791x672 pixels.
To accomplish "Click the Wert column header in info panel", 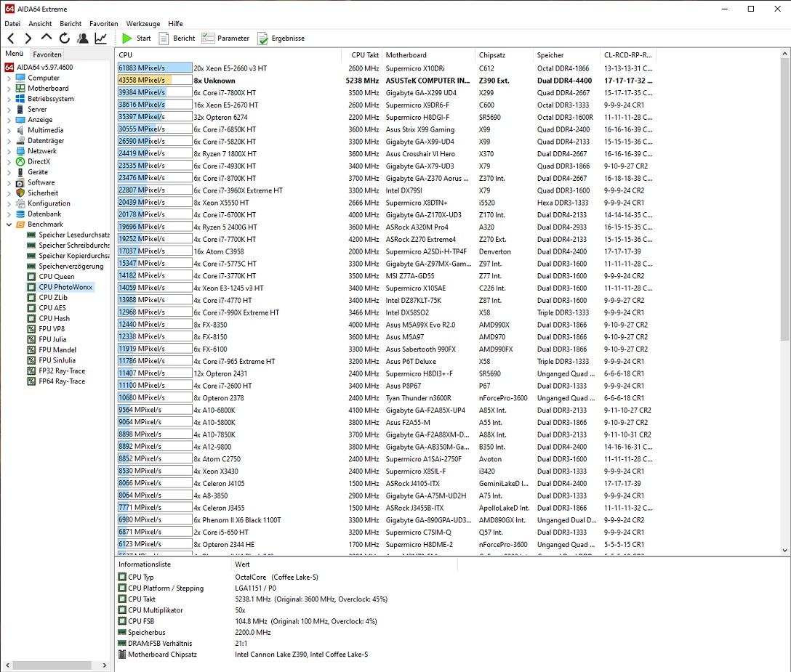I will tap(344, 564).
